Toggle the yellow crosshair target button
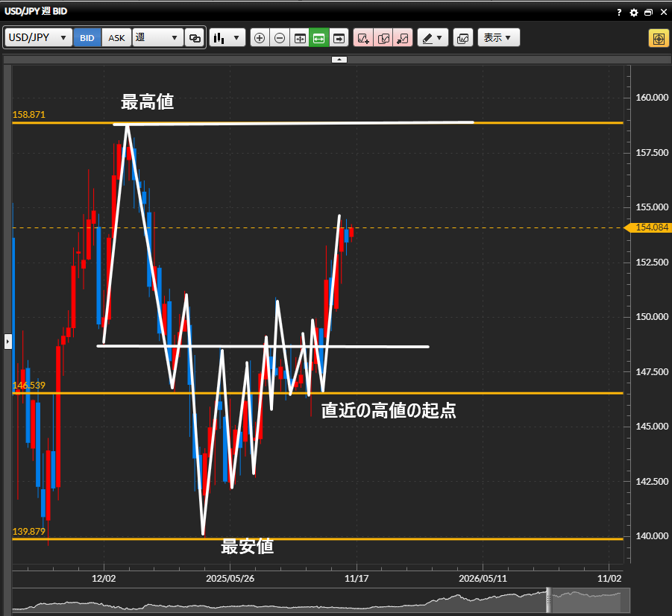Image resolution: width=672 pixels, height=616 pixels. (x=658, y=38)
